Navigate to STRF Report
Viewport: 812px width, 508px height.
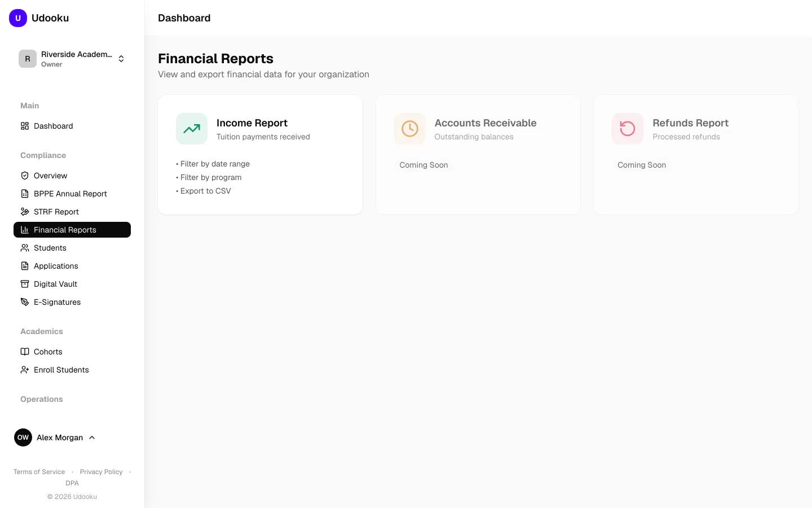[x=72, y=212]
